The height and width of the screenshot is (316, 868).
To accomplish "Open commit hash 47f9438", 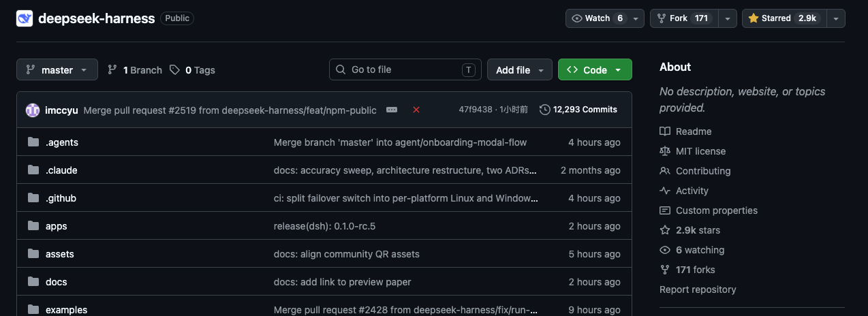I will coord(476,110).
